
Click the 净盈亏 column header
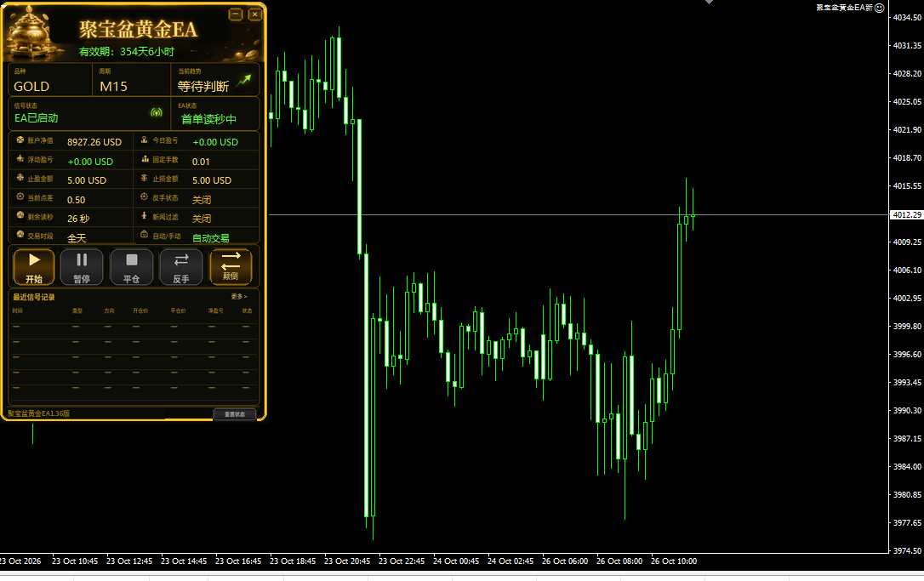tap(215, 310)
